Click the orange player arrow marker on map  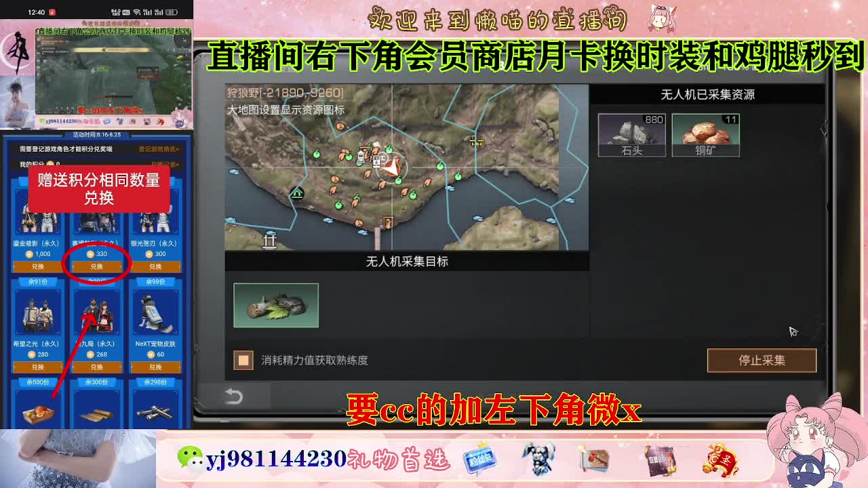[x=391, y=167]
